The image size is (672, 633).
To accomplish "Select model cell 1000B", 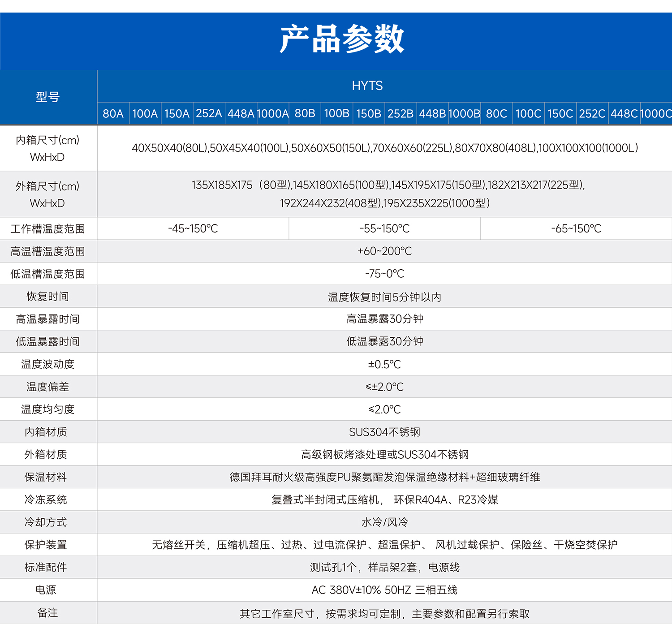I will click(464, 113).
